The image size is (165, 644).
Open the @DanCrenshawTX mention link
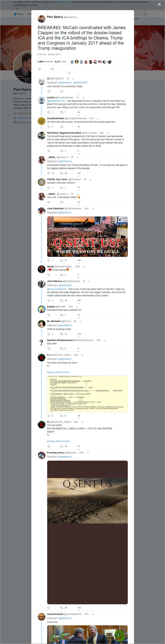[57, 289]
